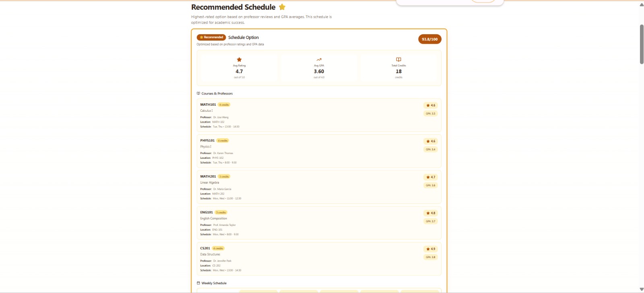The width and height of the screenshot is (644, 293).
Task: Click the scrollbar down arrow
Action: (642, 289)
